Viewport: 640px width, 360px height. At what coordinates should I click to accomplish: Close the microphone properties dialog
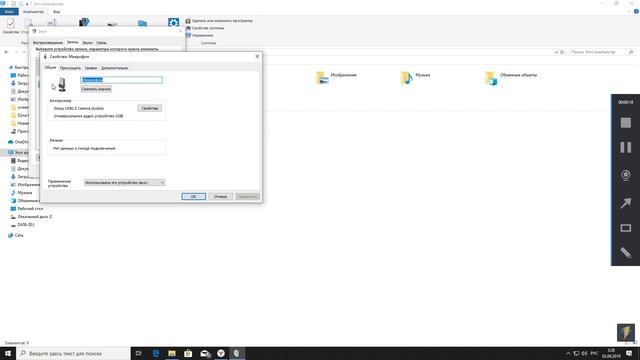[x=257, y=56]
